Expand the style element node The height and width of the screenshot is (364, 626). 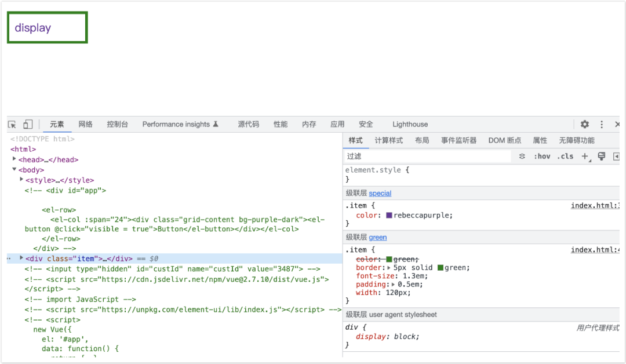(21, 180)
